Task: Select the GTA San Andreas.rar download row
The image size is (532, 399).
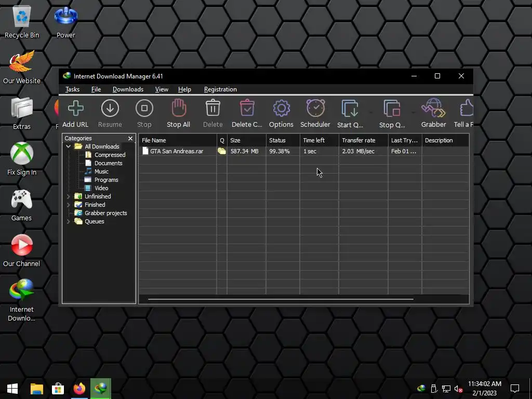Action: pyautogui.click(x=304, y=151)
